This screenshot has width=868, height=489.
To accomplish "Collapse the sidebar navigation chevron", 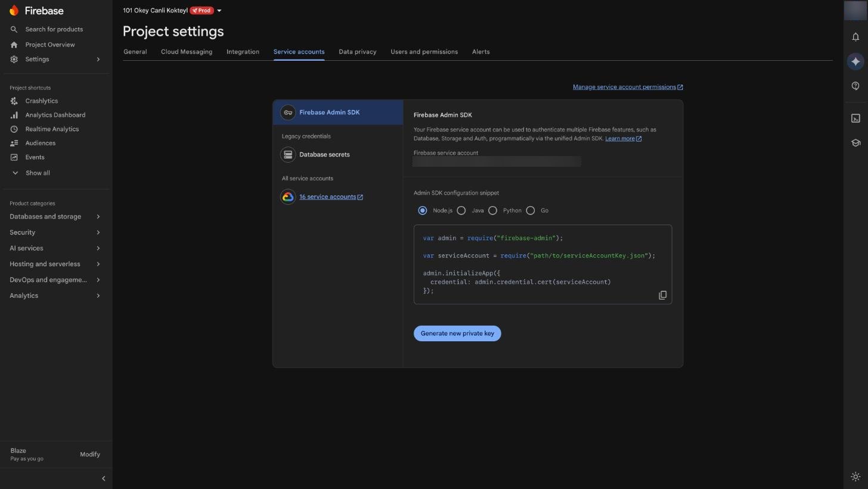I will pos(103,478).
